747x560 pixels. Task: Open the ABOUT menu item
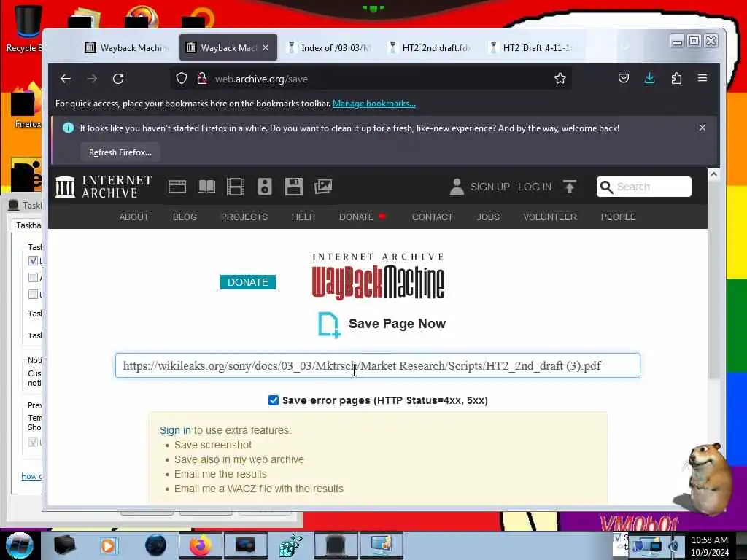134,217
